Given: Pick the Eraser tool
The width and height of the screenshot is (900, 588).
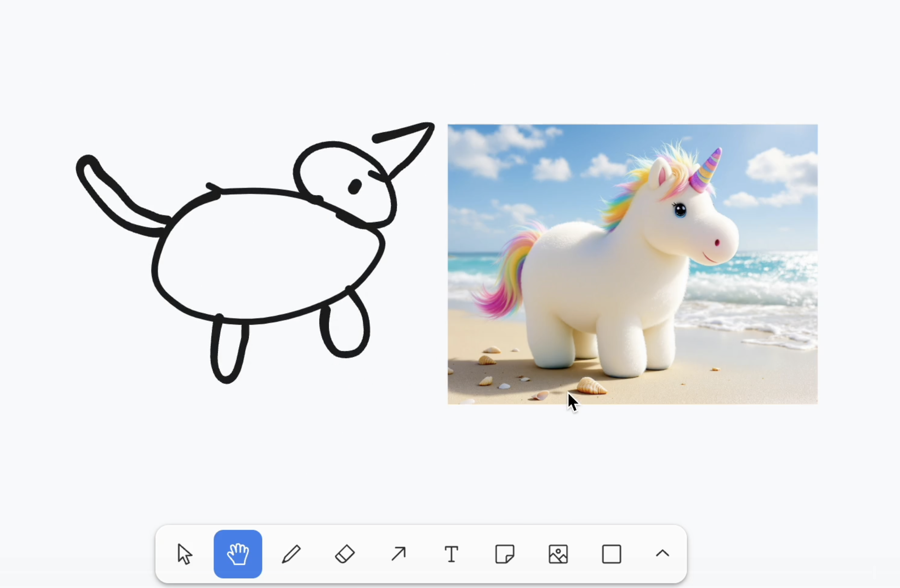Looking at the screenshot, I should click(345, 554).
